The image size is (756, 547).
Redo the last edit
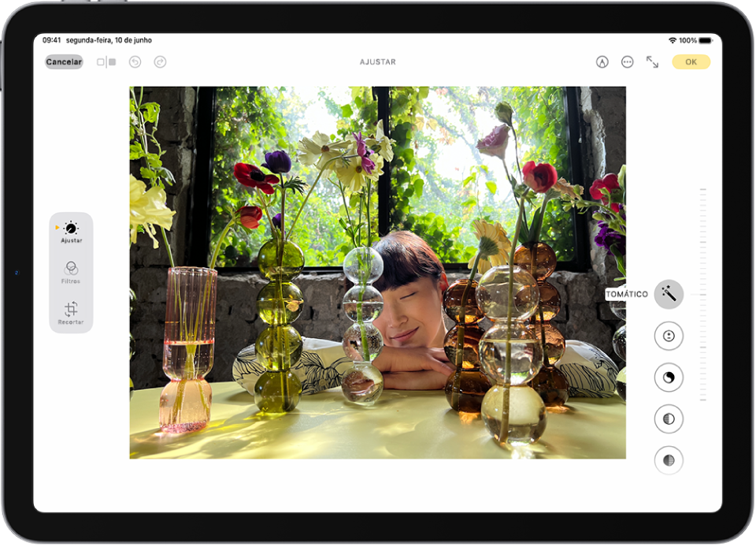point(160,61)
